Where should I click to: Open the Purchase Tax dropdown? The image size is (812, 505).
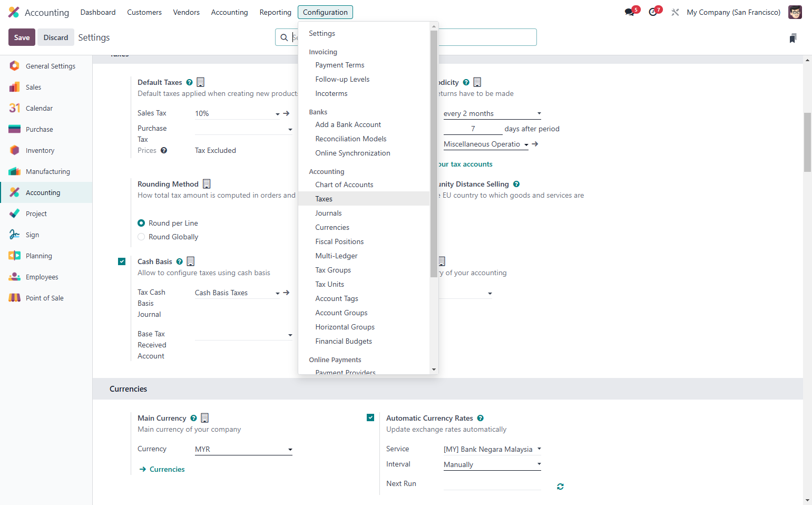(x=243, y=129)
